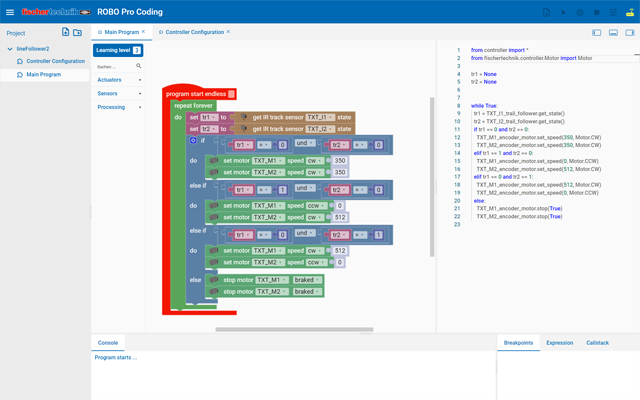
Task: Close the Main Program tab
Action: [143, 31]
